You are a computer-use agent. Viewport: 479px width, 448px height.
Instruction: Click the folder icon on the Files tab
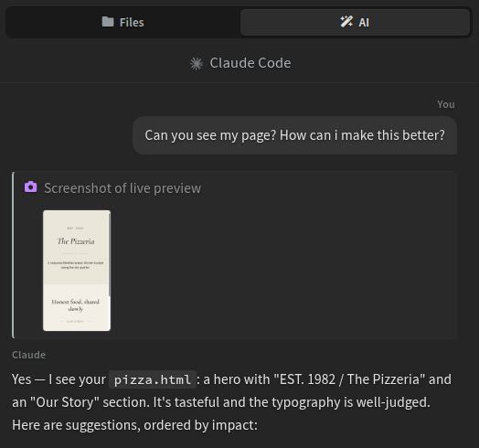(x=108, y=22)
